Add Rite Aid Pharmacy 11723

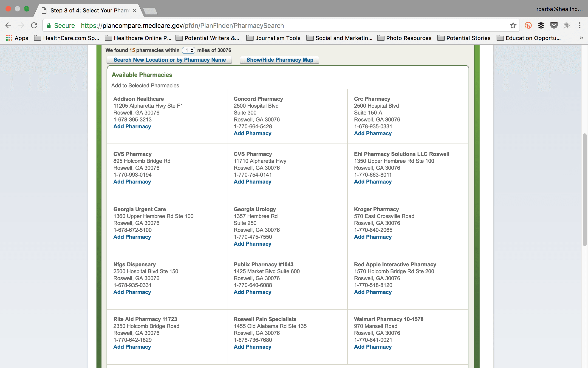132,347
